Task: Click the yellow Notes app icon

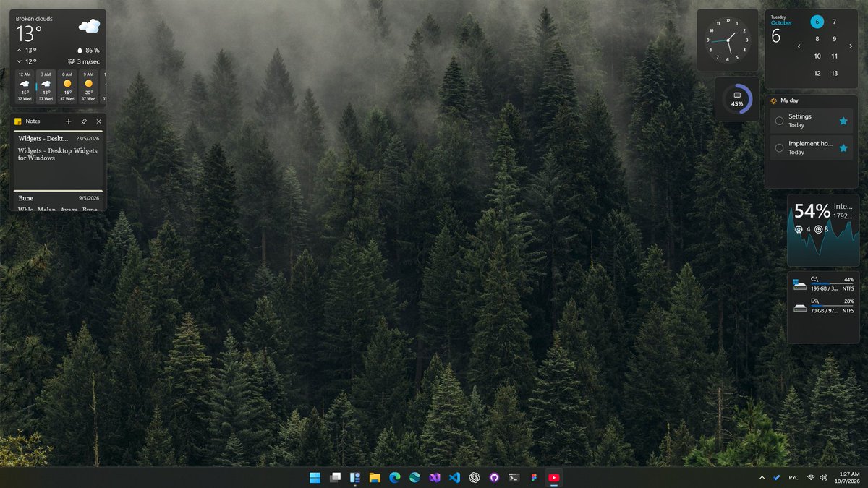Action: point(18,121)
